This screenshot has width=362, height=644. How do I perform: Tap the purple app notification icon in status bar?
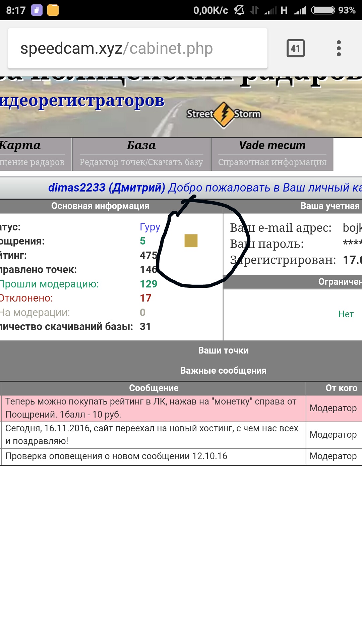click(37, 10)
